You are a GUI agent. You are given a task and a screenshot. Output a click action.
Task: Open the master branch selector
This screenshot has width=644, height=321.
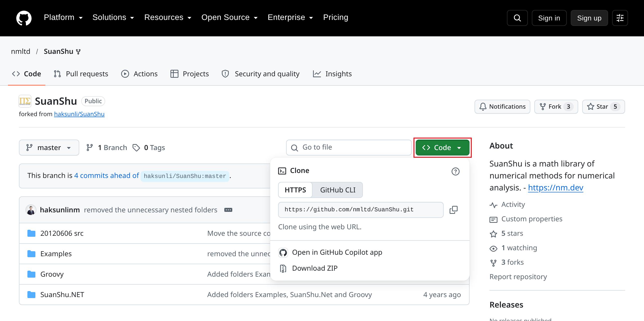click(x=49, y=148)
